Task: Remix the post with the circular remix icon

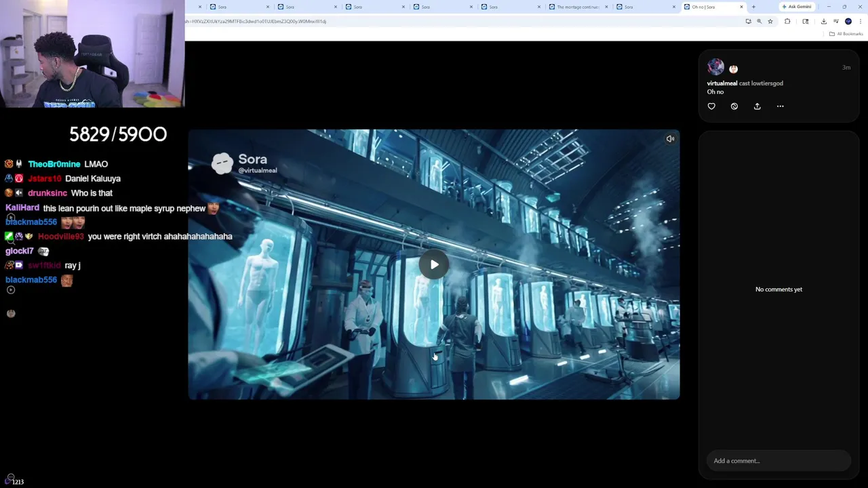Action: pyautogui.click(x=734, y=106)
